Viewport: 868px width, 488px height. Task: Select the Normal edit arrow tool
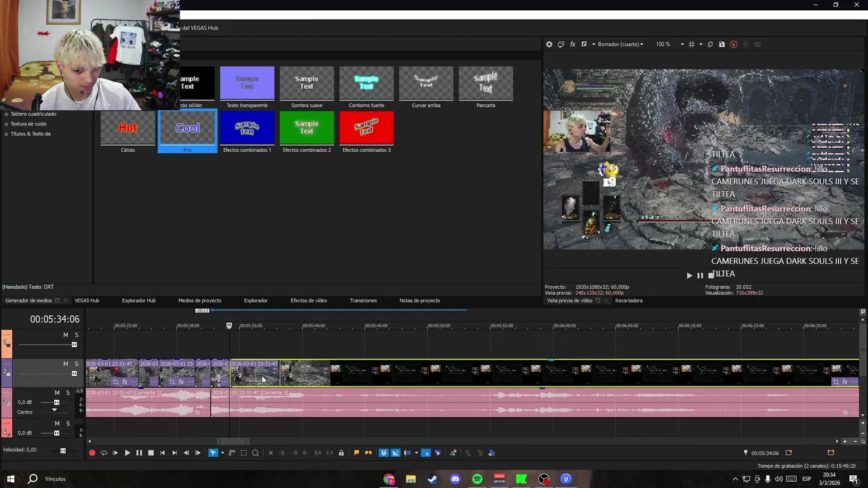213,453
